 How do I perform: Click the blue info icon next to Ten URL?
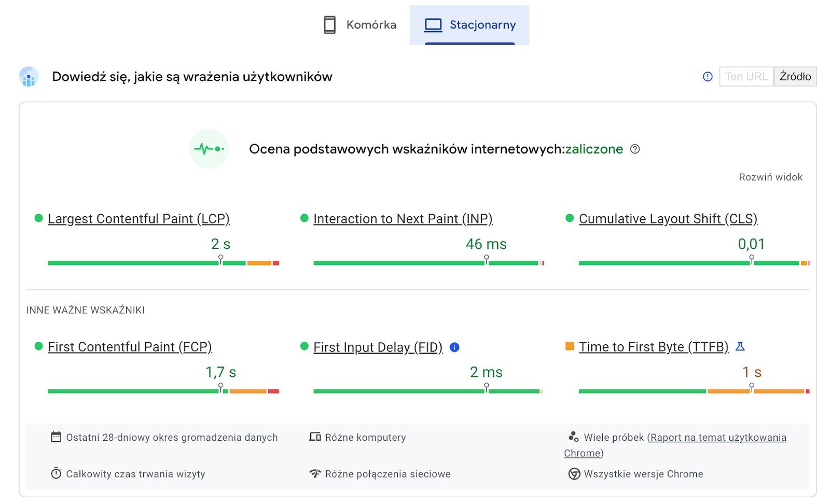[x=708, y=77]
